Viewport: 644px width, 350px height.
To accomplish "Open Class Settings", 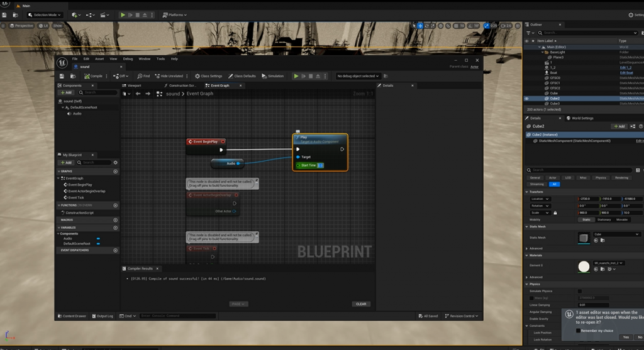I will (x=208, y=76).
